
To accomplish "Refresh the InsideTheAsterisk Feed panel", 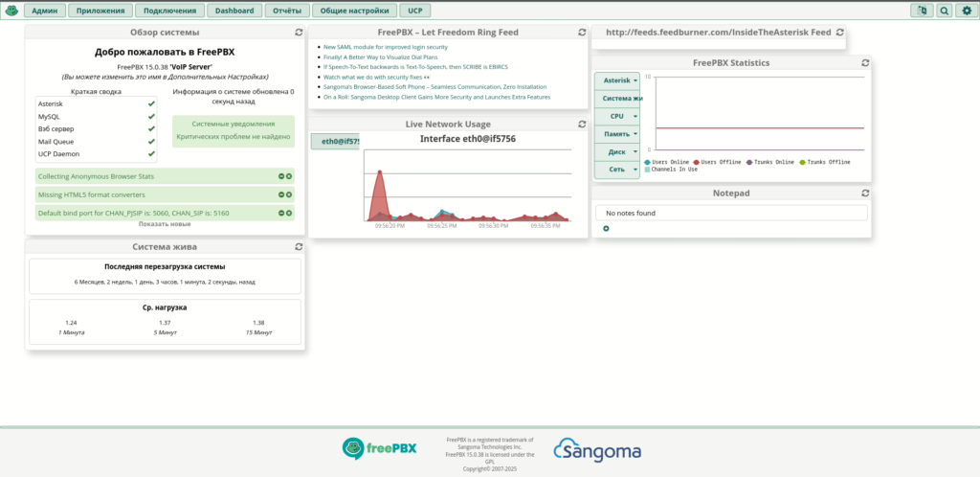I will [x=839, y=32].
